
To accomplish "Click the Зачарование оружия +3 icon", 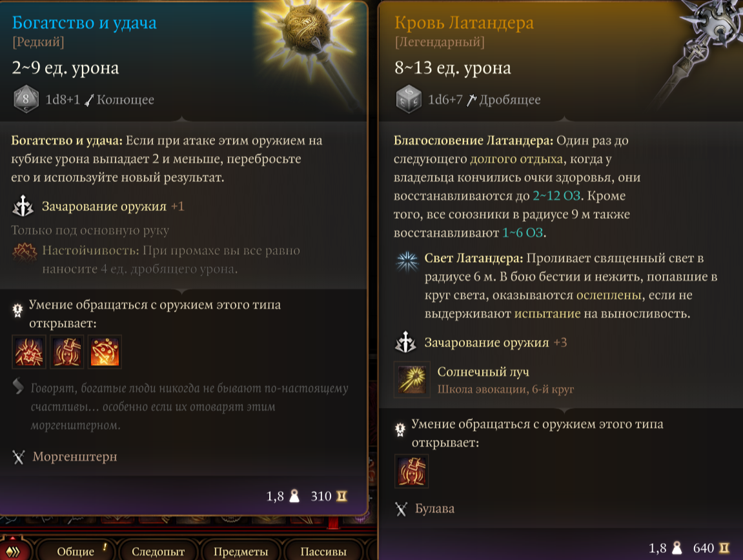I will click(405, 342).
